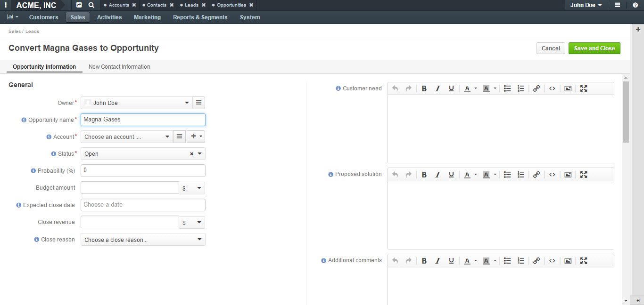Open the John Doe user menu
This screenshot has height=305, width=644.
(586, 5)
